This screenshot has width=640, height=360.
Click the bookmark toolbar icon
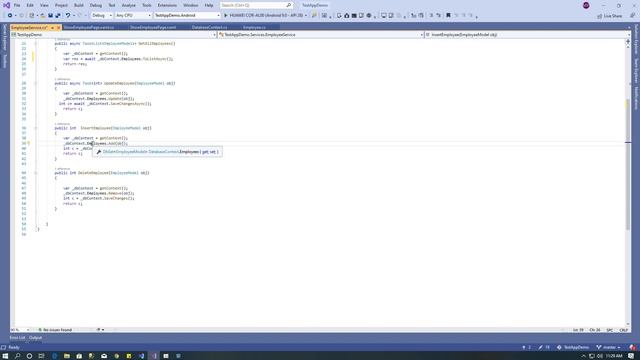tap(448, 16)
